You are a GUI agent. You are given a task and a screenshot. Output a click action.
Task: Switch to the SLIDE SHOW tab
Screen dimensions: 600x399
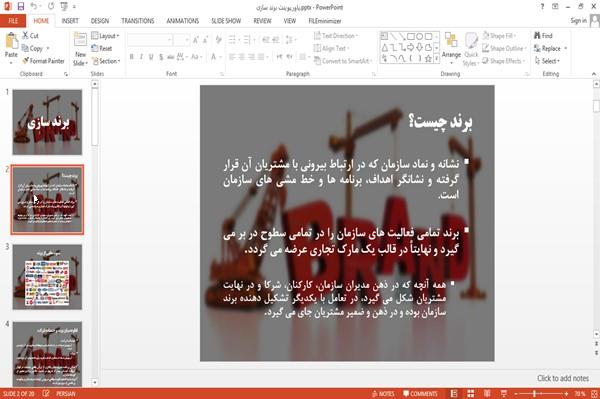pos(226,21)
